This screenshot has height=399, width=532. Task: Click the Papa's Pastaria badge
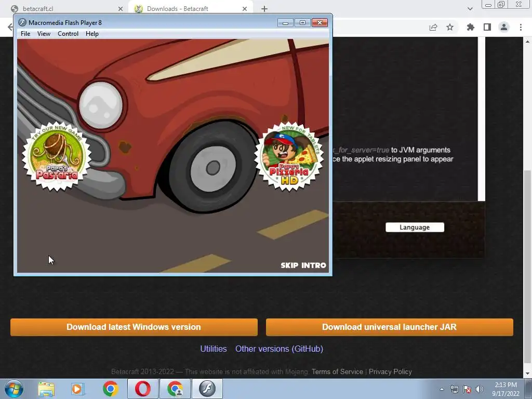click(57, 156)
